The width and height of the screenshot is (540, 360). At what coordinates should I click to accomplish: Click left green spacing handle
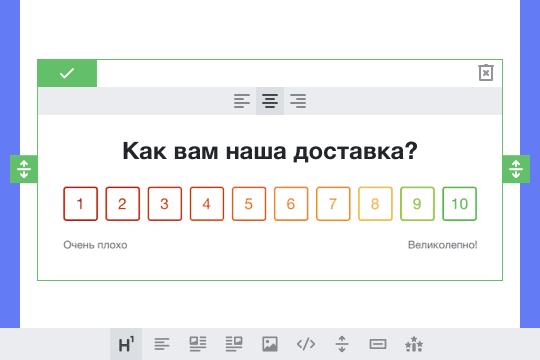pyautogui.click(x=24, y=169)
